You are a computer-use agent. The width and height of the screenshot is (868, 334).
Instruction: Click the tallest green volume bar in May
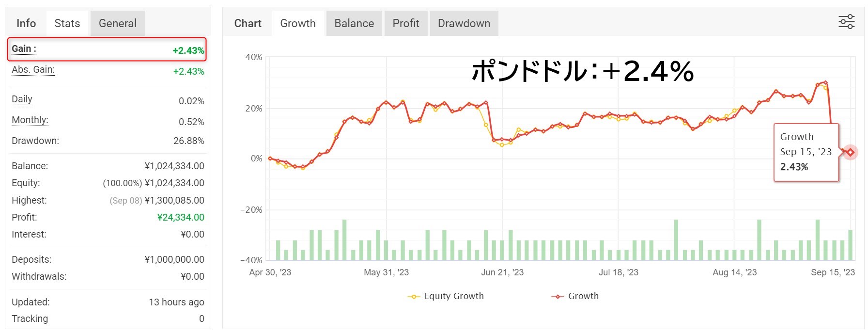(344, 239)
